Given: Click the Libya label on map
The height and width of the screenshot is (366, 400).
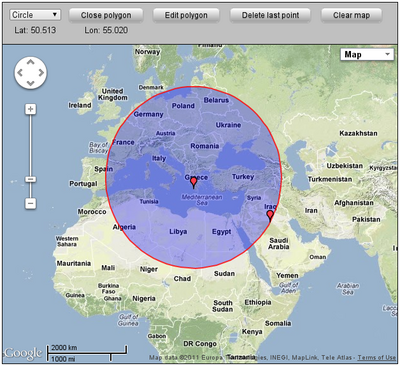Looking at the screenshot, I should pos(178,231).
